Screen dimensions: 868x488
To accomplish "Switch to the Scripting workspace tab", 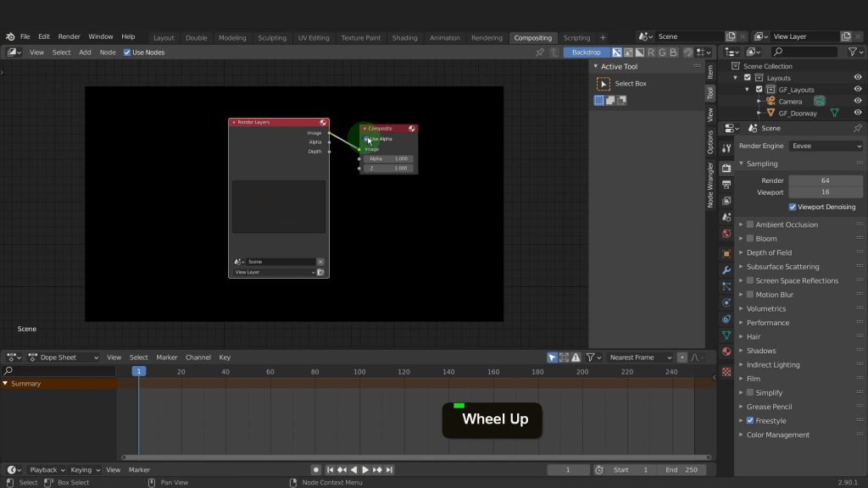I will pos(576,37).
